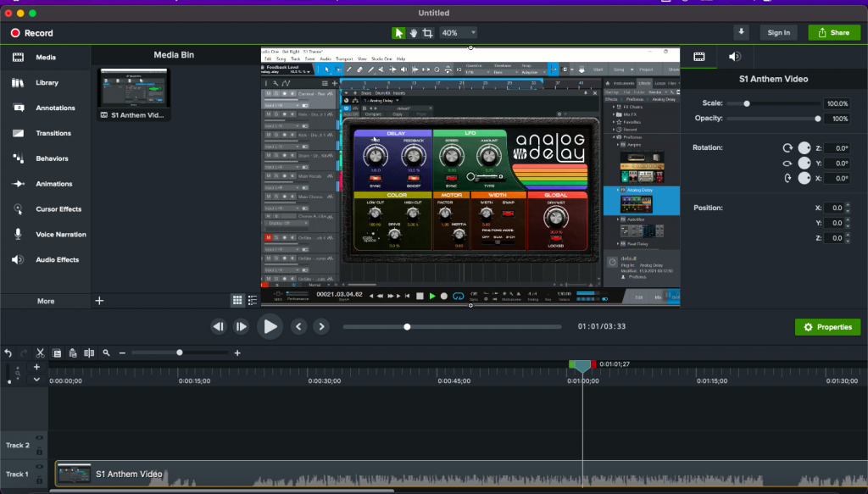The width and height of the screenshot is (868, 494).
Task: Click the green Share button
Action: (834, 33)
